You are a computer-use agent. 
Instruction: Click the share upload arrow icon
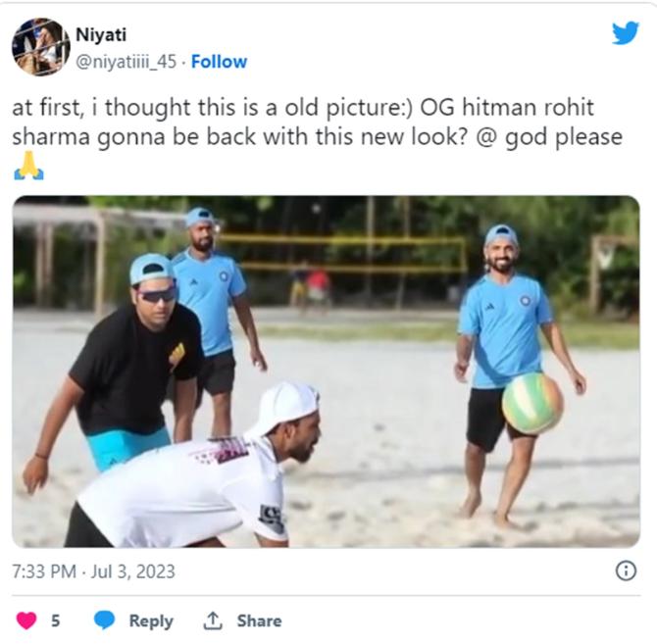[x=213, y=620]
